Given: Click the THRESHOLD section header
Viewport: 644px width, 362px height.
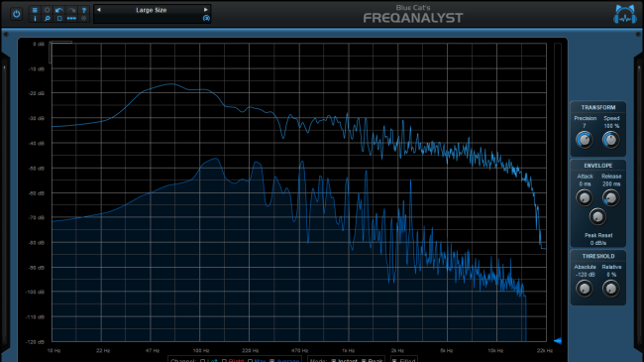Looking at the screenshot, I should [x=598, y=256].
